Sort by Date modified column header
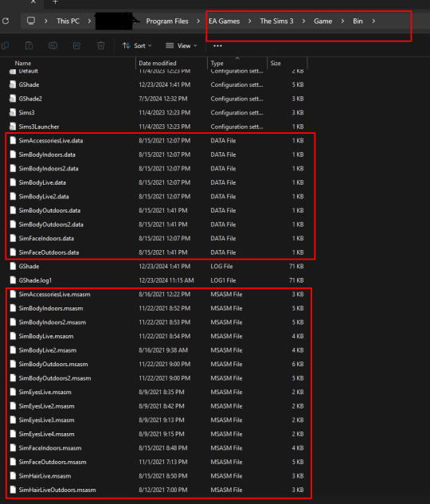430x504 pixels. (158, 64)
